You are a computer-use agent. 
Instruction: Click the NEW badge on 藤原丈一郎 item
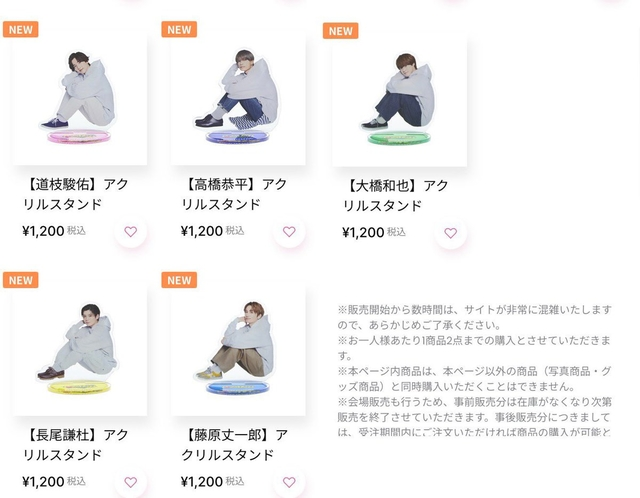[179, 280]
